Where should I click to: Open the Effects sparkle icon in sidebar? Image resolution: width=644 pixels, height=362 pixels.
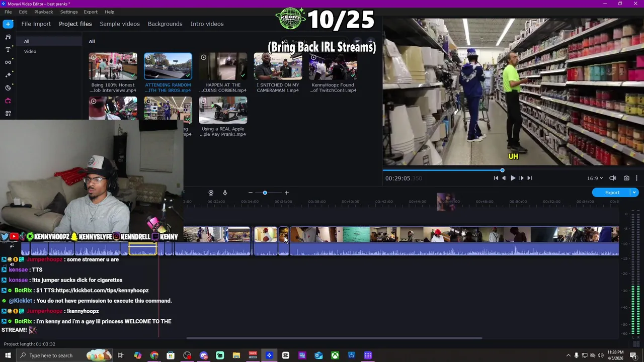[8, 74]
